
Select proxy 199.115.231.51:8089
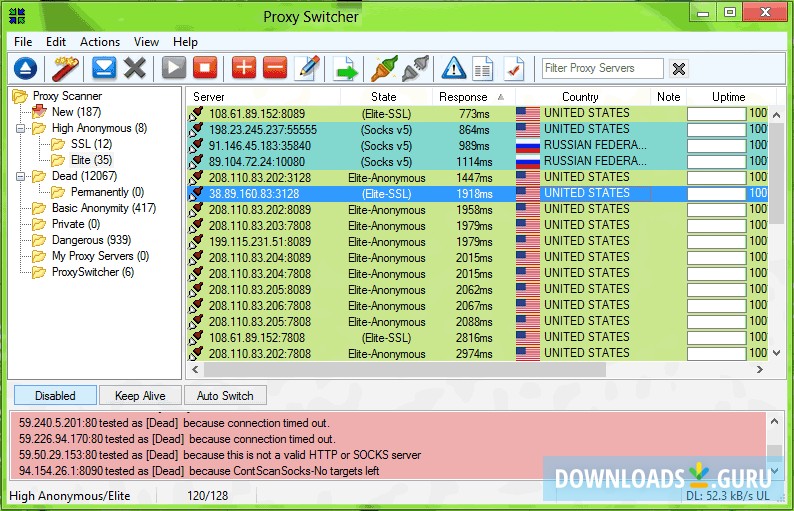pos(478,242)
